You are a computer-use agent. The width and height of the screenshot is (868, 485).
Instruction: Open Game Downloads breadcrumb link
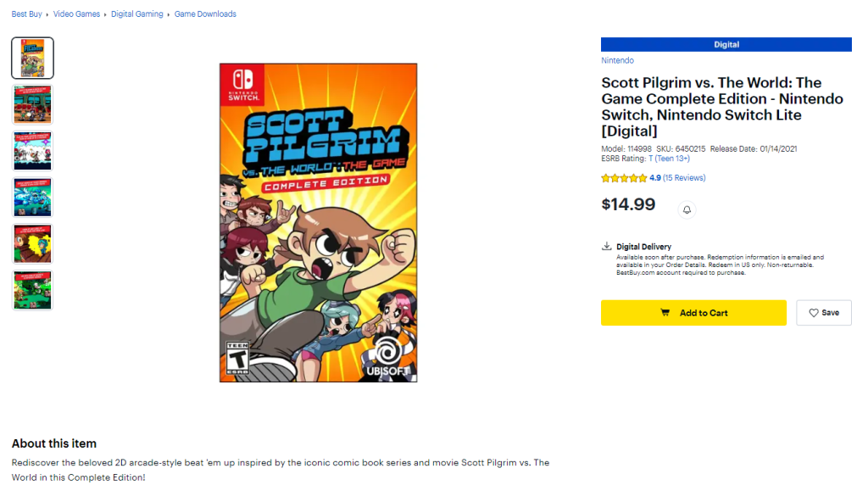(x=205, y=14)
